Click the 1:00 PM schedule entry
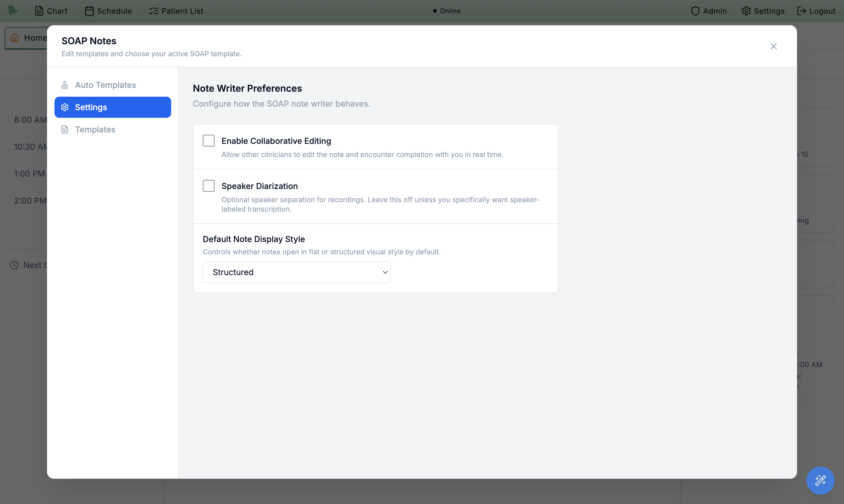The height and width of the screenshot is (504, 844). 29,174
